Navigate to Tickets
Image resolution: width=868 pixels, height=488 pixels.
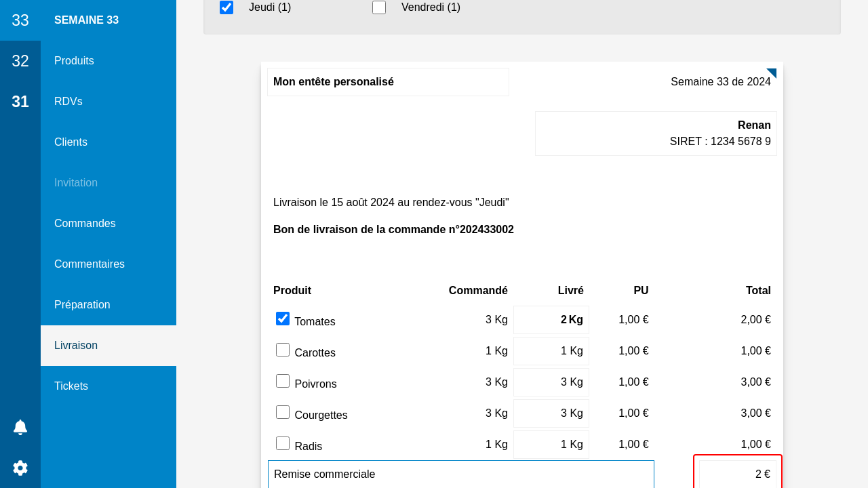(x=71, y=386)
